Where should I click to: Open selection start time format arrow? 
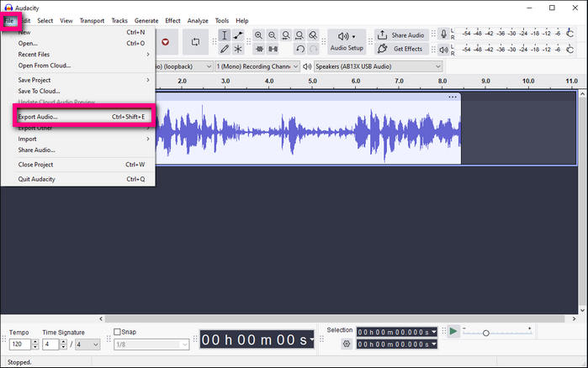[x=434, y=332]
